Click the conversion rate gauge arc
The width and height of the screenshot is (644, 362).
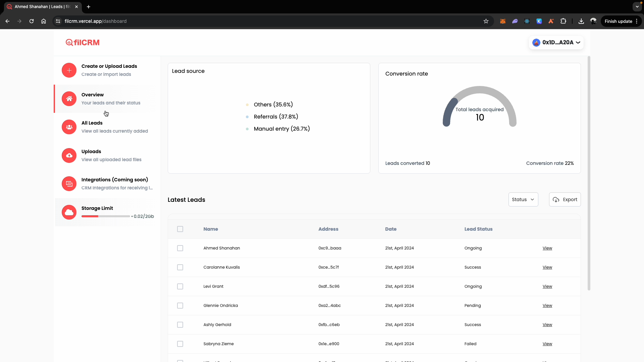point(480,90)
